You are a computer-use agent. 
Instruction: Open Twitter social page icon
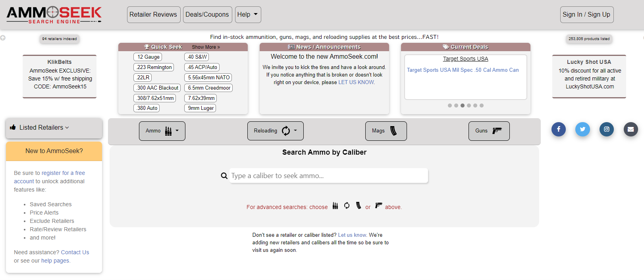[582, 129]
